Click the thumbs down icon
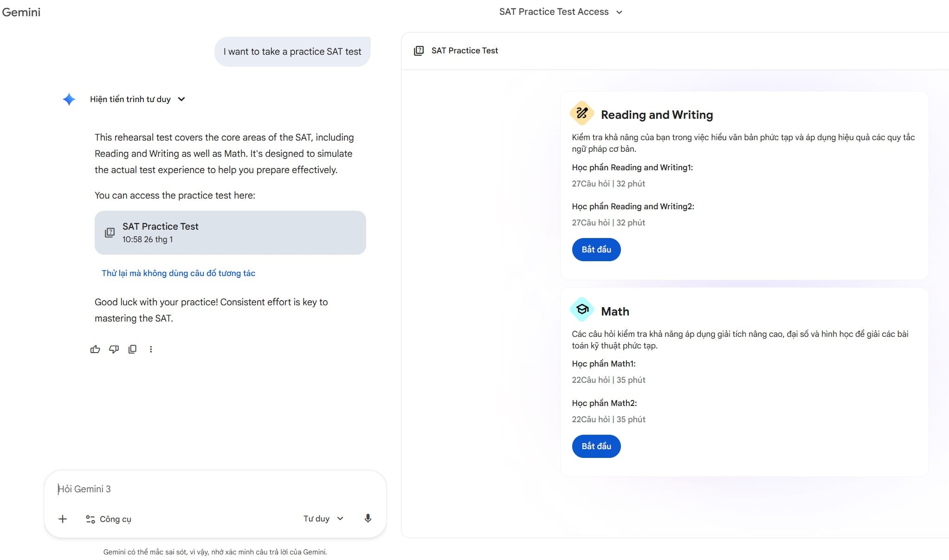Screen dimensions: 949x560 (x=114, y=349)
